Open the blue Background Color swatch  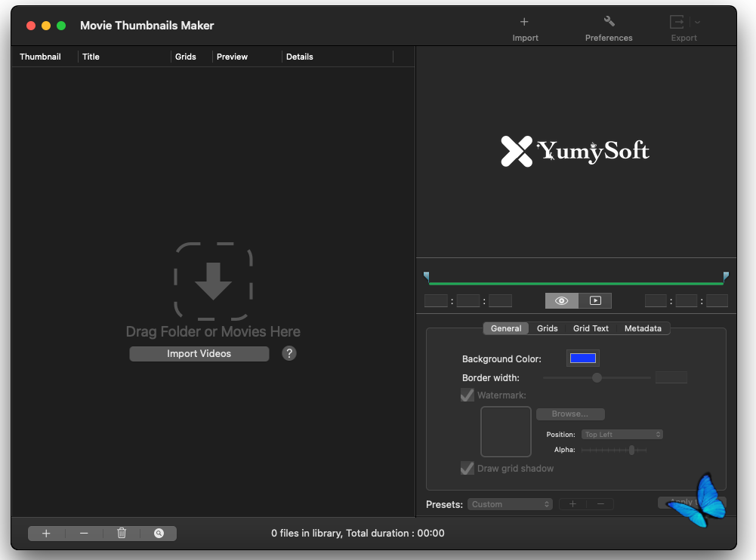(x=582, y=358)
